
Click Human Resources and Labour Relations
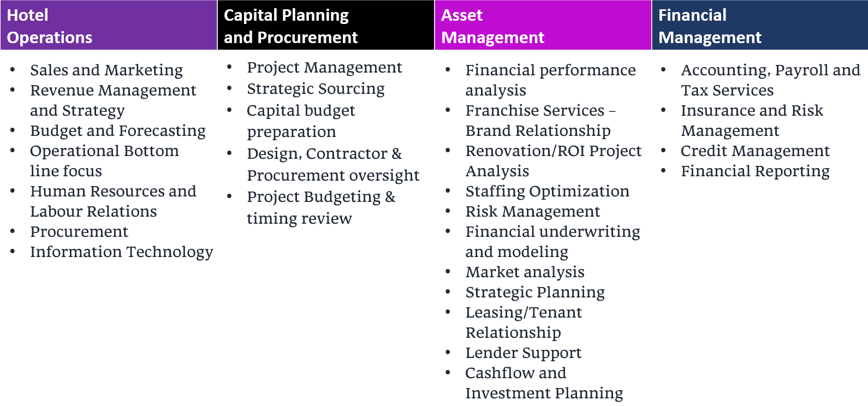[113, 201]
